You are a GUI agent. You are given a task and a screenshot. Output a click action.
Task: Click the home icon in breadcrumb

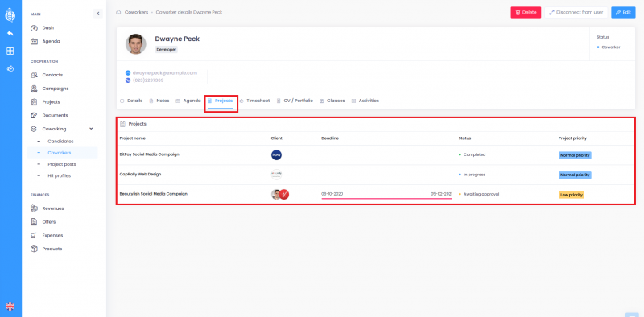point(118,12)
